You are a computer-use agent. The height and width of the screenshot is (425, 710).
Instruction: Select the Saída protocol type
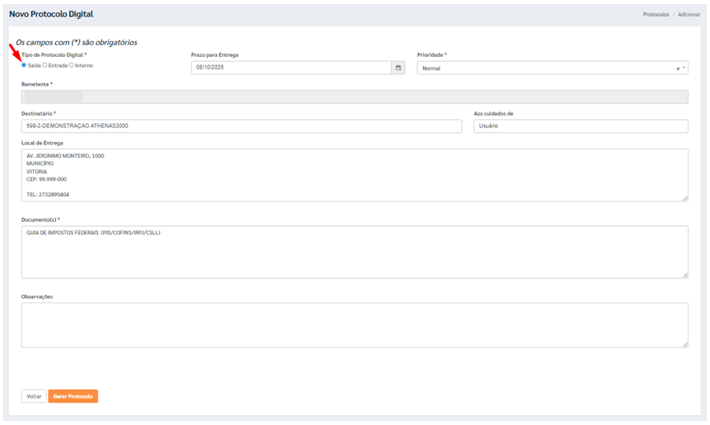coord(24,65)
